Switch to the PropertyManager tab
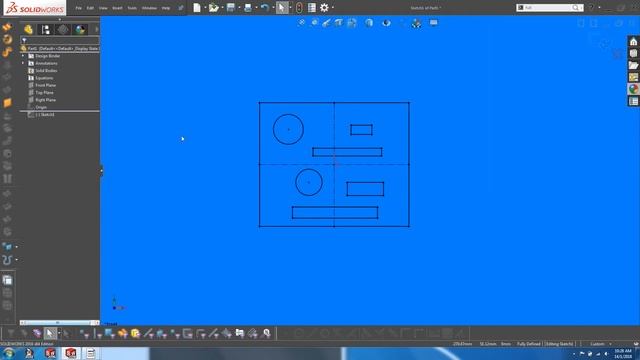The width and height of the screenshot is (640, 360). coord(45,29)
